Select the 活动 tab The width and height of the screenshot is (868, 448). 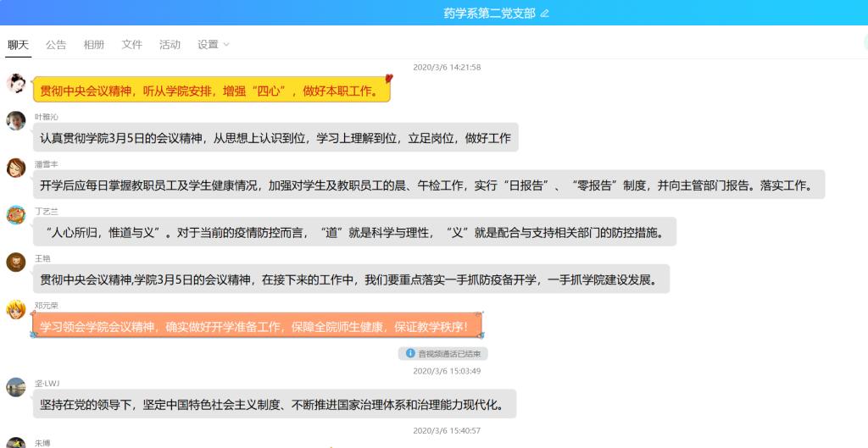pyautogui.click(x=170, y=45)
